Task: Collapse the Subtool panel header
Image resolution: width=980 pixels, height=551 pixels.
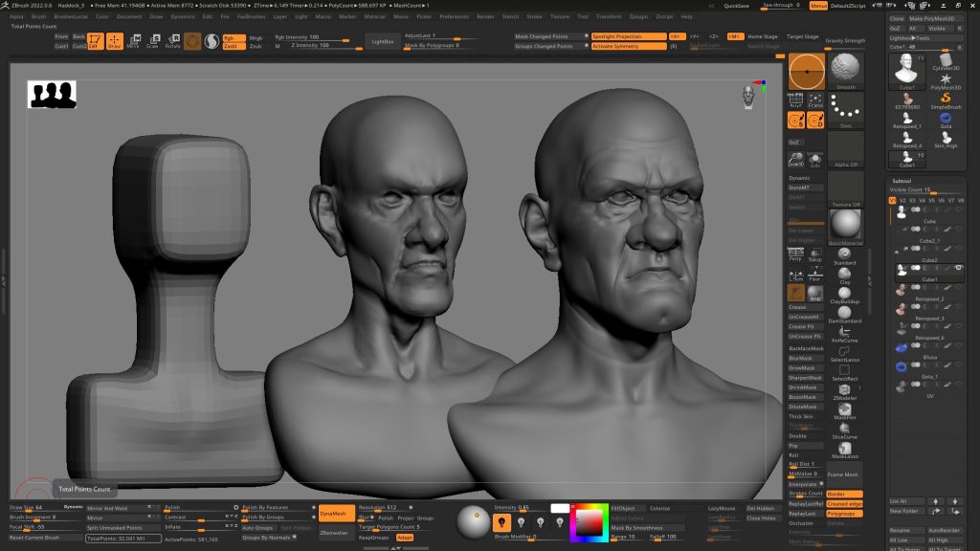Action: tap(902, 181)
